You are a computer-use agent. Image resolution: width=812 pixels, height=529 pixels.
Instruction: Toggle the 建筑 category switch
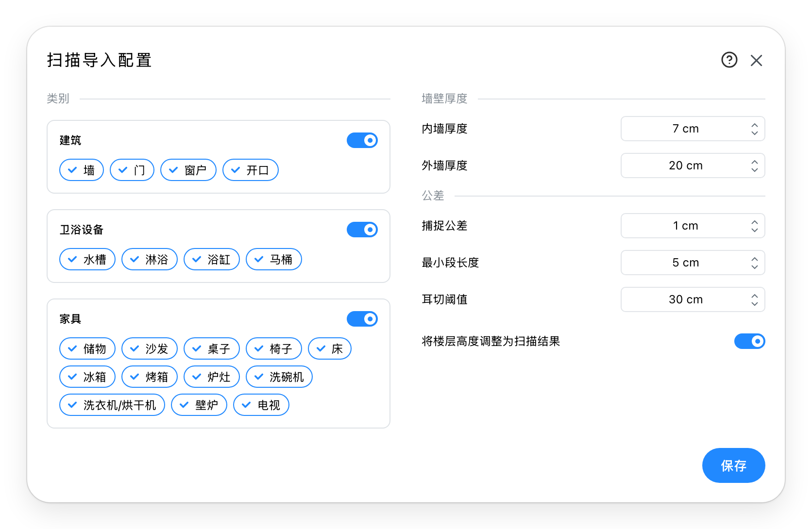pos(362,140)
